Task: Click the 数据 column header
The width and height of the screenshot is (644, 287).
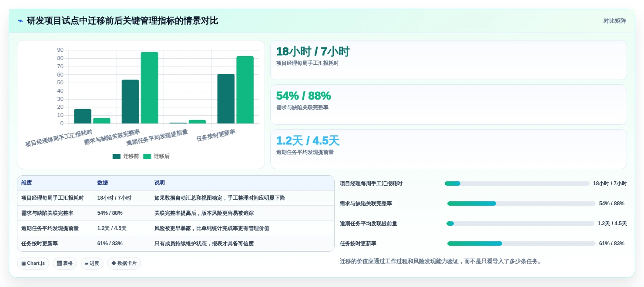Action: [103, 183]
